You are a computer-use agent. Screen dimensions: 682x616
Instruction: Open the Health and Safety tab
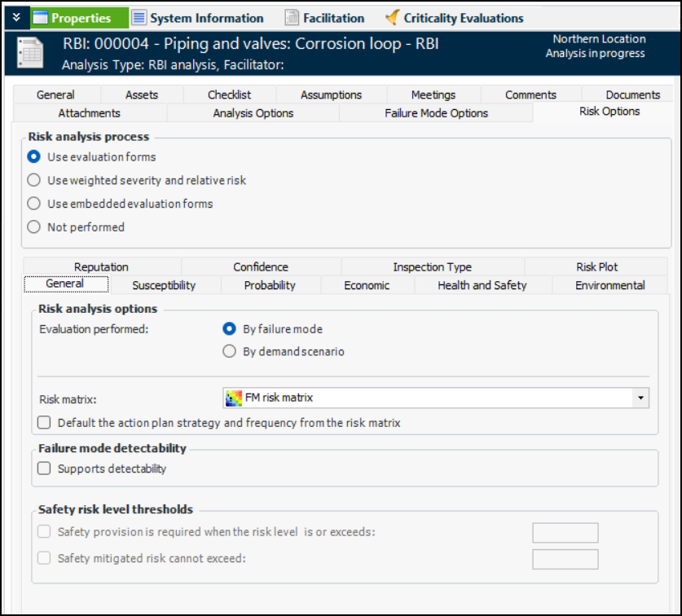[x=482, y=285]
